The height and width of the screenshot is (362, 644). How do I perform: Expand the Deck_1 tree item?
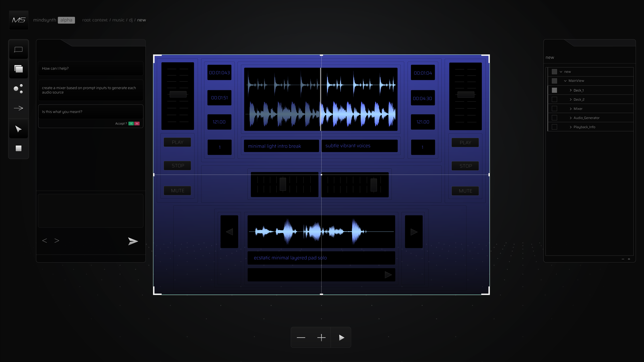pos(571,90)
